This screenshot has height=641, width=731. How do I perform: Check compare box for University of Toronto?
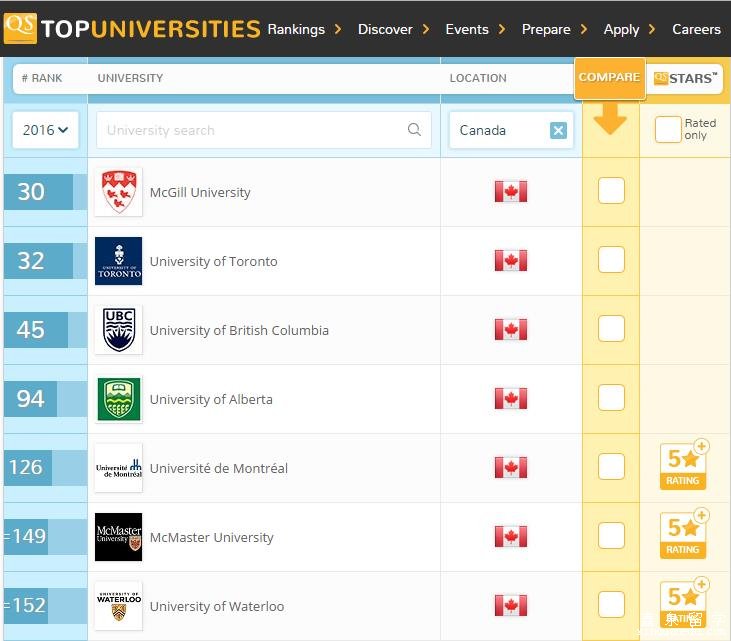tap(611, 259)
